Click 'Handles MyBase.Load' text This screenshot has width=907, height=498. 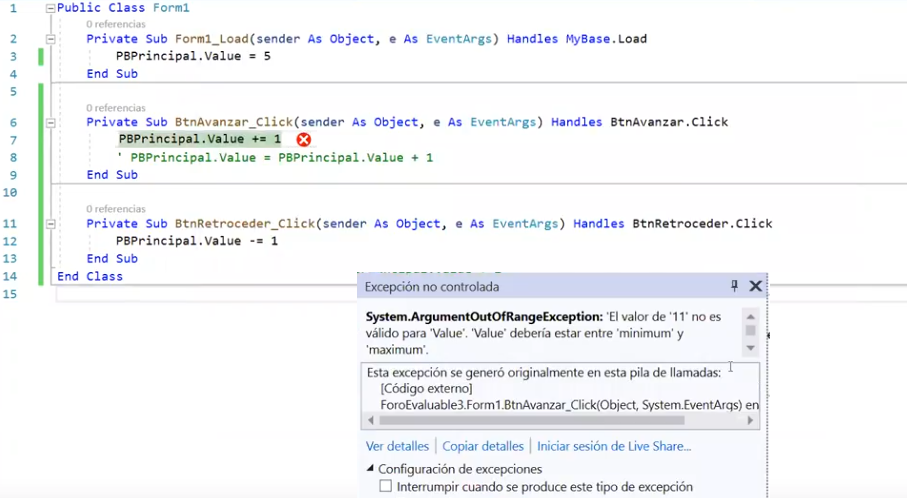(577, 39)
